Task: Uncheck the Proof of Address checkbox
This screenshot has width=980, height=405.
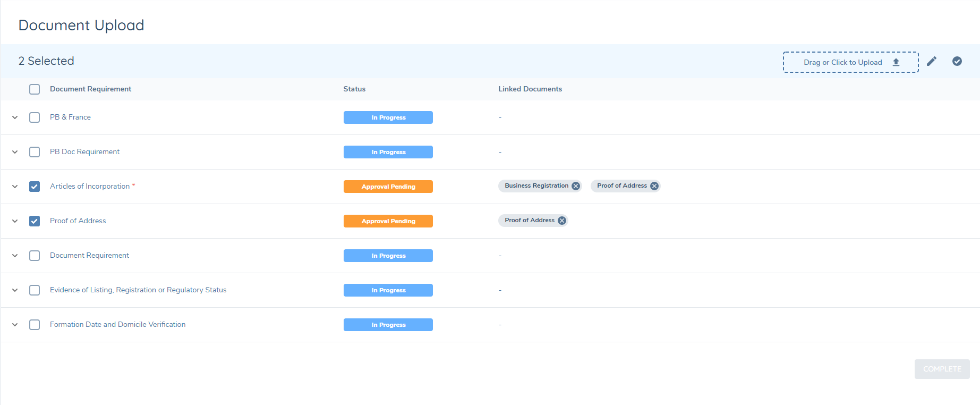Action: coord(35,221)
